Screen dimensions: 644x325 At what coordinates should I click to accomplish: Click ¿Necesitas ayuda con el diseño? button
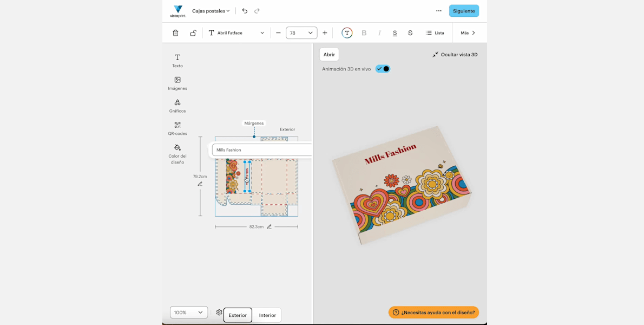click(433, 312)
